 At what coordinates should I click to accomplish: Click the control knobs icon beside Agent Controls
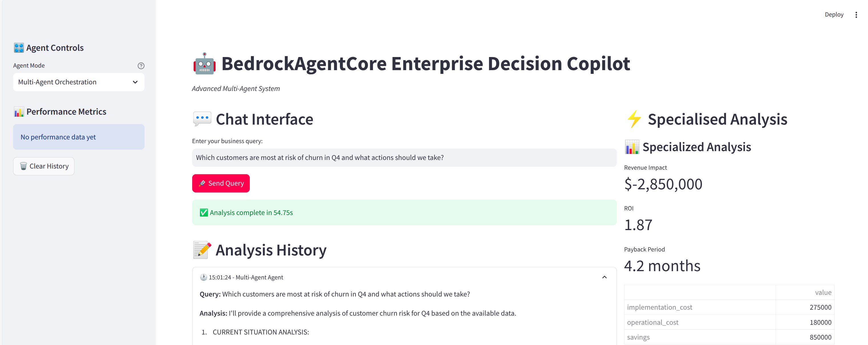coord(19,48)
